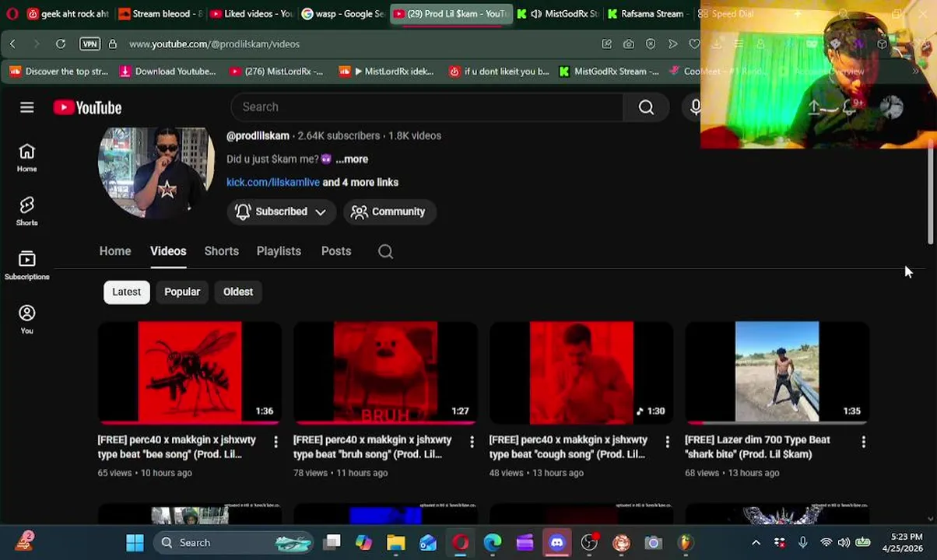Switch to "Liked videos" browser tab

251,13
